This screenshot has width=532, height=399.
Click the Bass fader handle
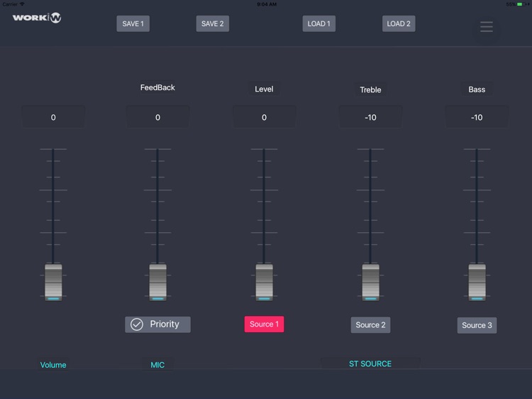477,282
